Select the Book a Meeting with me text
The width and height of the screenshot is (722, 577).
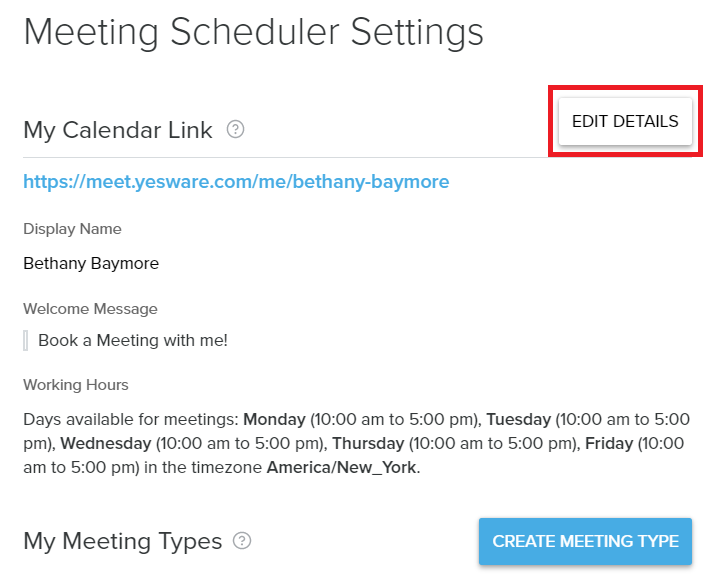133,340
